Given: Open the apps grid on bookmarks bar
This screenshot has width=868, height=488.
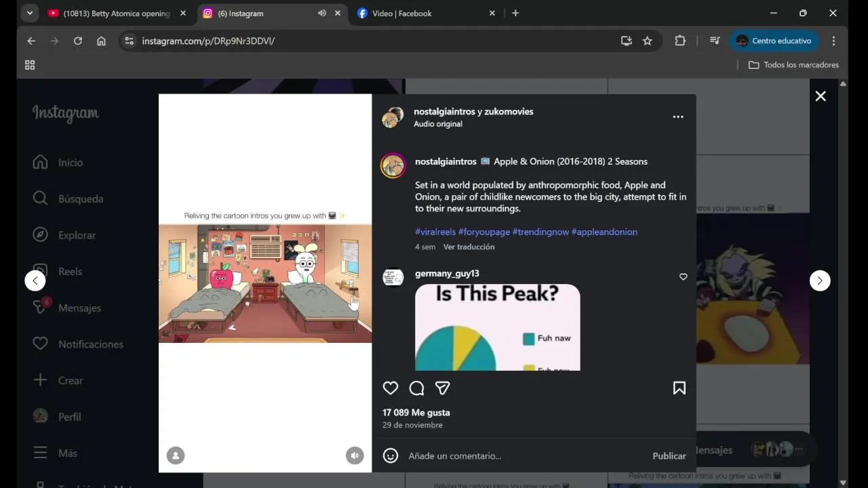Looking at the screenshot, I should coord(30,65).
